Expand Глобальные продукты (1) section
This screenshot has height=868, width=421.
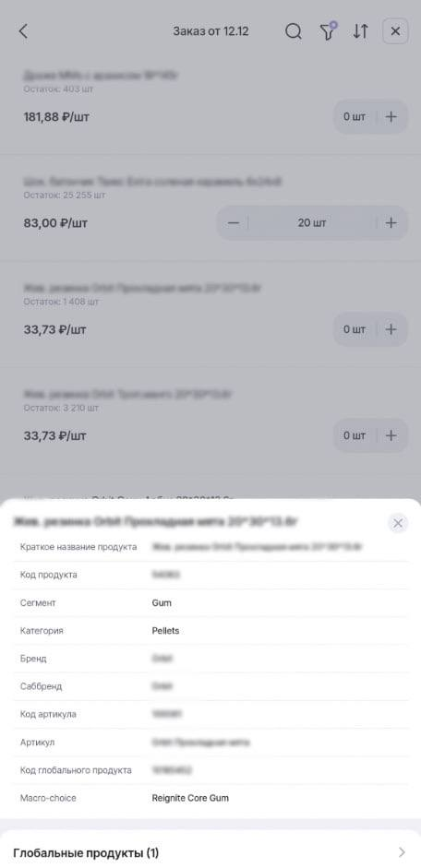click(210, 852)
